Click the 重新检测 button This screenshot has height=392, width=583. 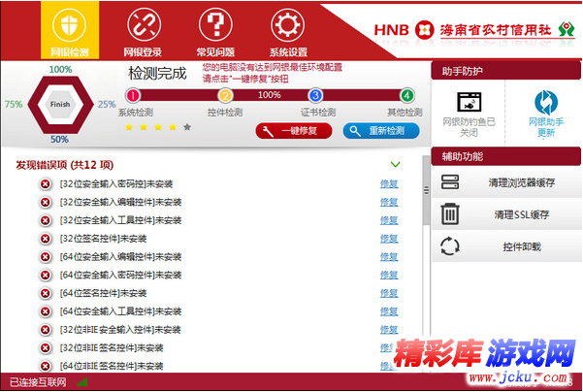point(380,131)
